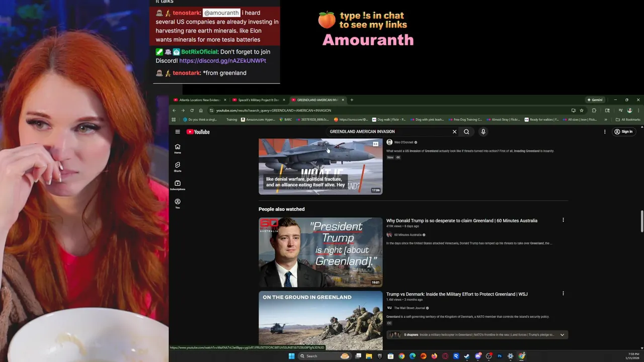Open the bookmarks apps grid icon

point(174,120)
